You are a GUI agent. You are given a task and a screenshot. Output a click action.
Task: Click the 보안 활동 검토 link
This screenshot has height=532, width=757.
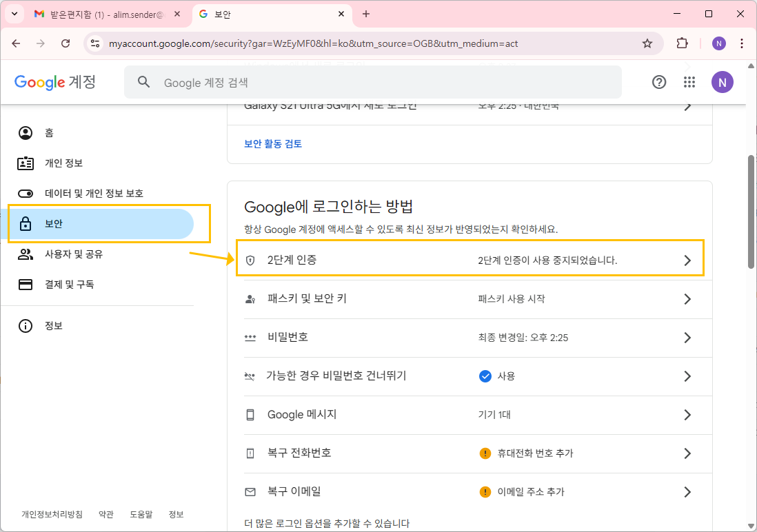(x=273, y=144)
